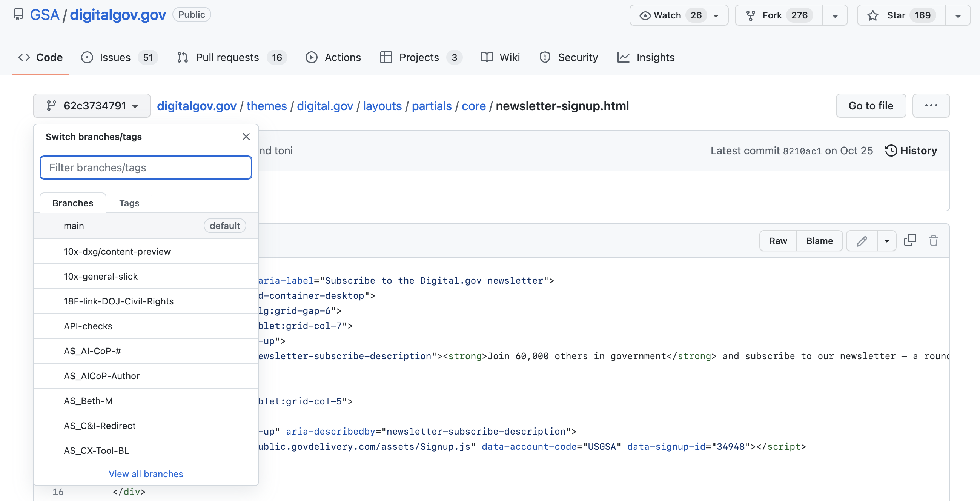Focus the Filter branches/tags field
The height and width of the screenshot is (501, 980).
(146, 168)
